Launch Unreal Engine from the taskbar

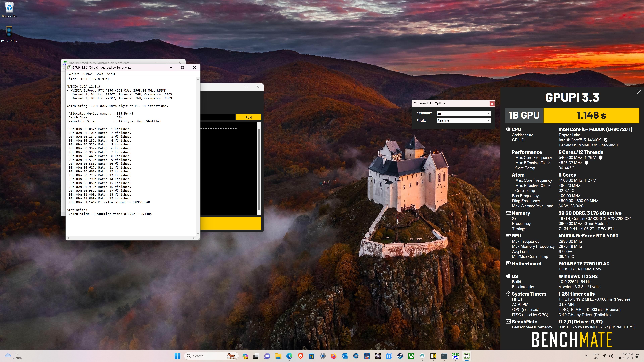(x=378, y=356)
